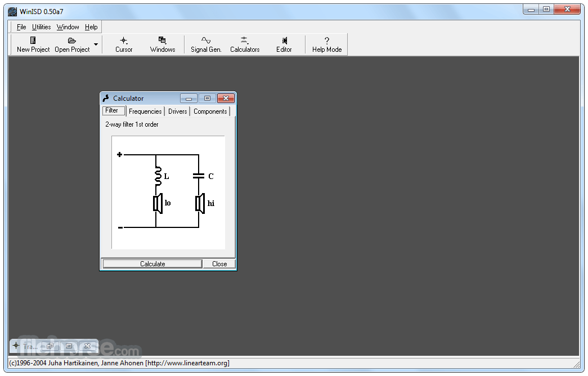Viewport: 588px width, 376px height.
Task: Close the WinISD main window
Action: tap(567, 10)
